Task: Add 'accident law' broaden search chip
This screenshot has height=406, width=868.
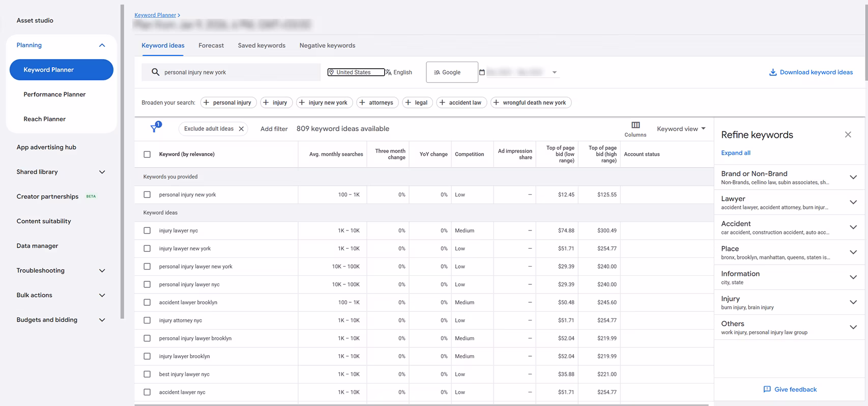Action: [461, 103]
